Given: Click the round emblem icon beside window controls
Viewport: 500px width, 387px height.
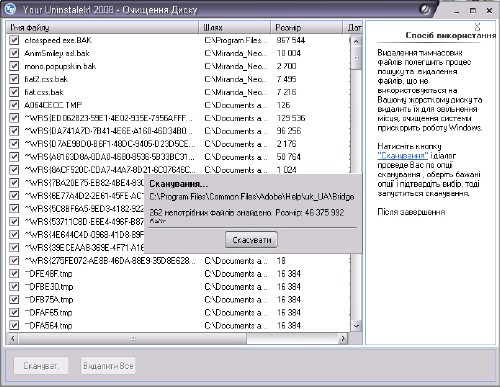Looking at the screenshot, I should 425,9.
